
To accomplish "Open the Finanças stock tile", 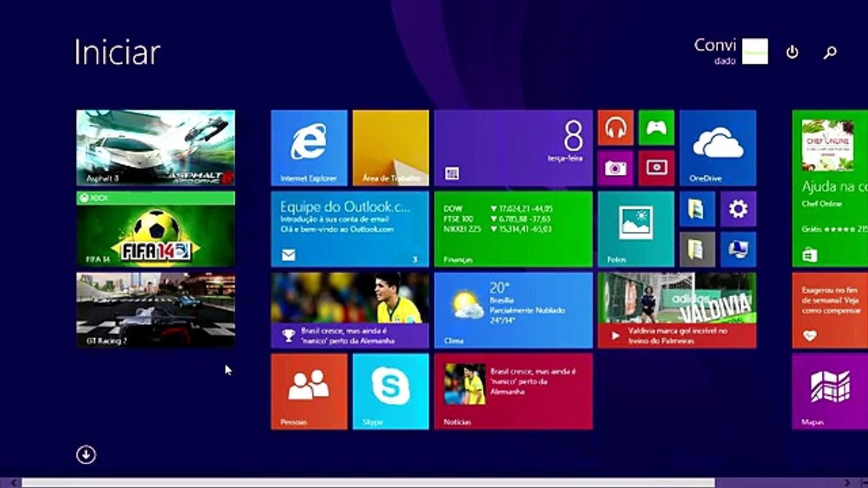I will pos(513,229).
